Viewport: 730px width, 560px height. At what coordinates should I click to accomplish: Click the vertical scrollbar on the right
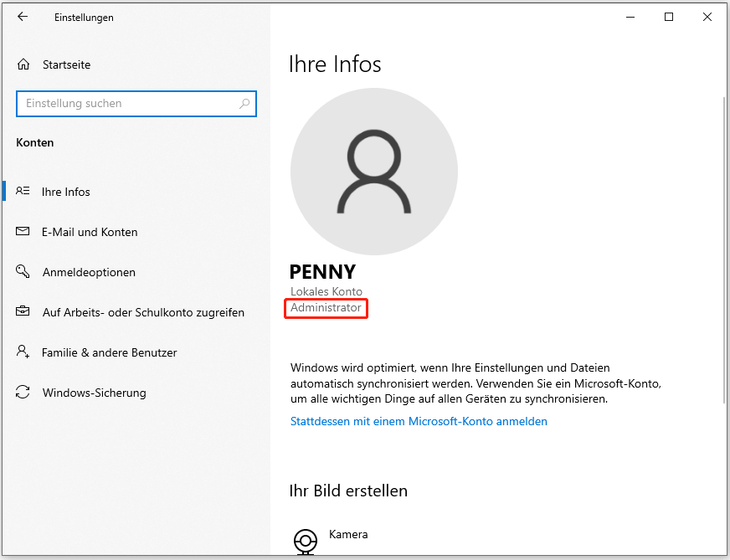point(722,251)
